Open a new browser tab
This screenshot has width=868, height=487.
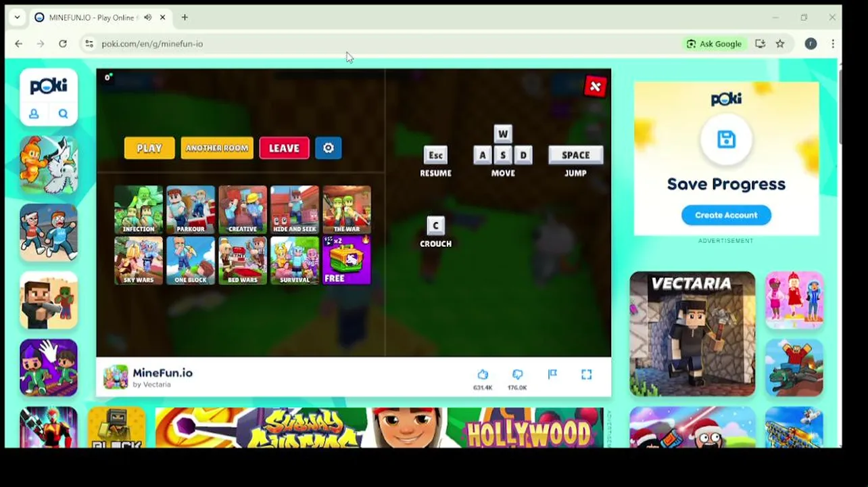coord(185,18)
